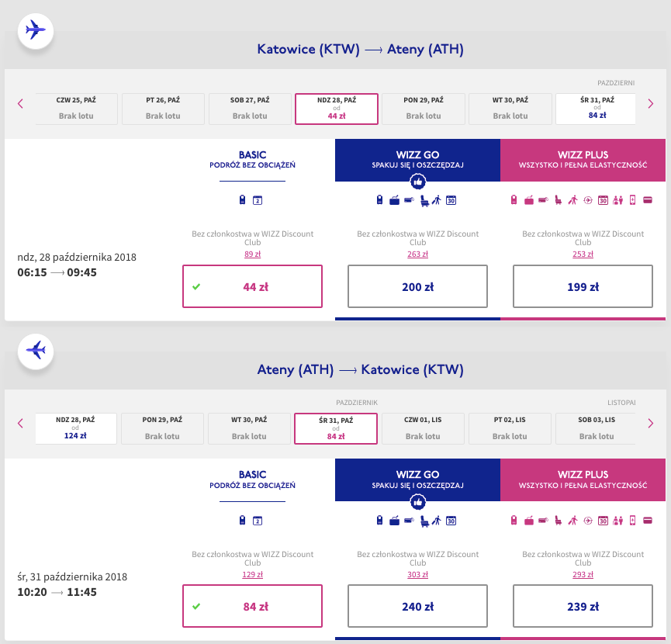Show earlier outbound dates with left arrow
The width and height of the screenshot is (671, 644).
(20, 103)
